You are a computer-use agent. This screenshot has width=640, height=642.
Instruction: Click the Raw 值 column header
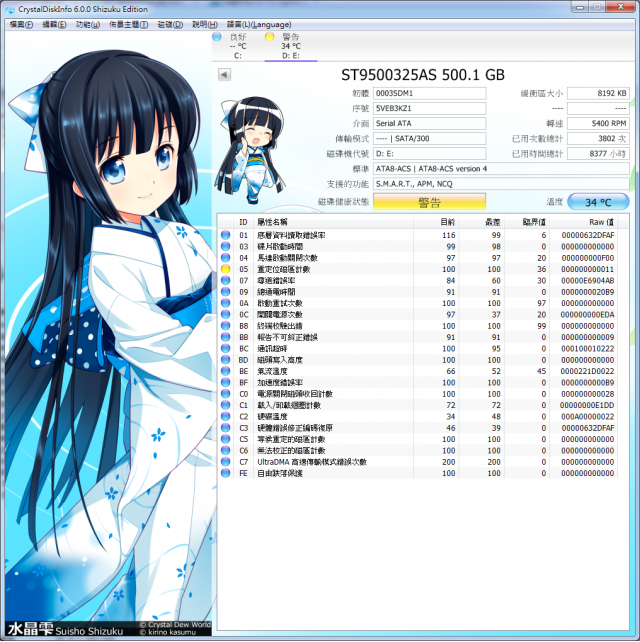[583, 222]
